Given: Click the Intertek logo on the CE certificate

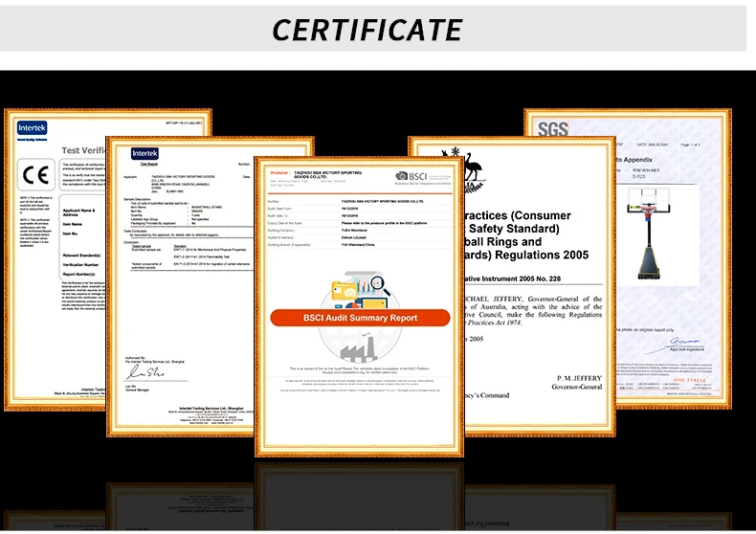Looking at the screenshot, I should pos(32,127).
